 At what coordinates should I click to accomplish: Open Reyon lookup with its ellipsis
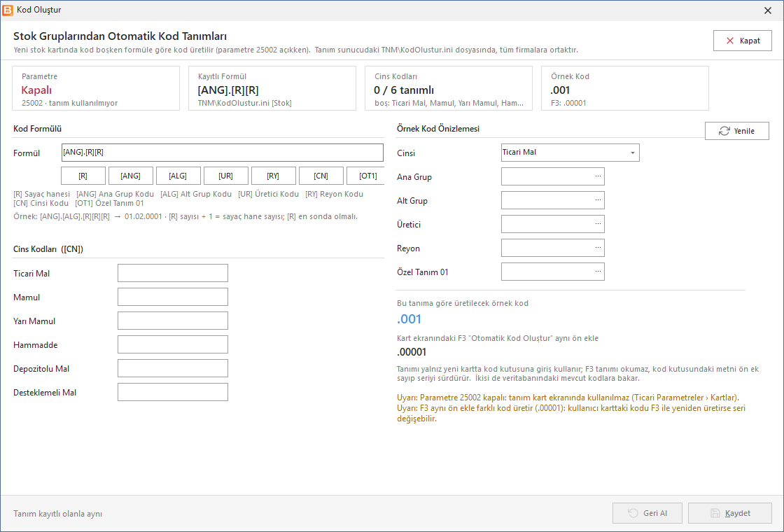point(598,248)
